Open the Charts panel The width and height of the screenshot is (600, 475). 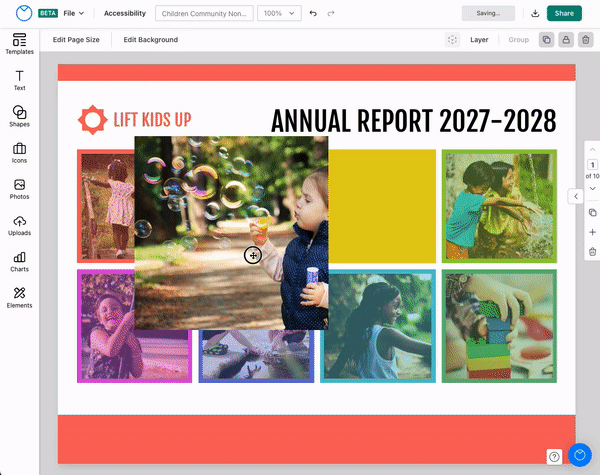(x=20, y=262)
